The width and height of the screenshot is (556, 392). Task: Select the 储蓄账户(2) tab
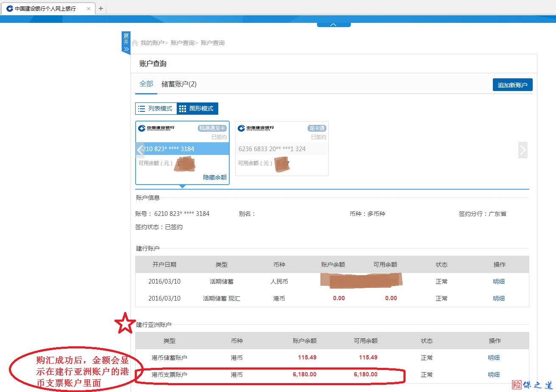[179, 84]
